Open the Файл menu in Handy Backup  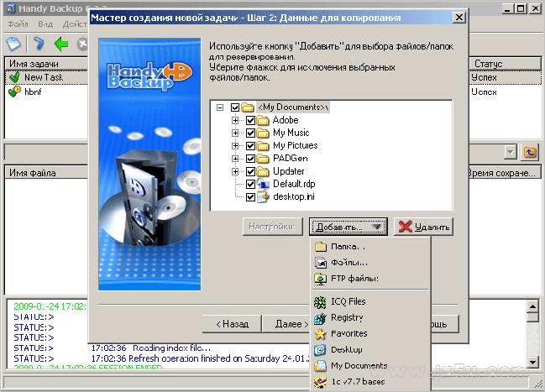point(18,24)
